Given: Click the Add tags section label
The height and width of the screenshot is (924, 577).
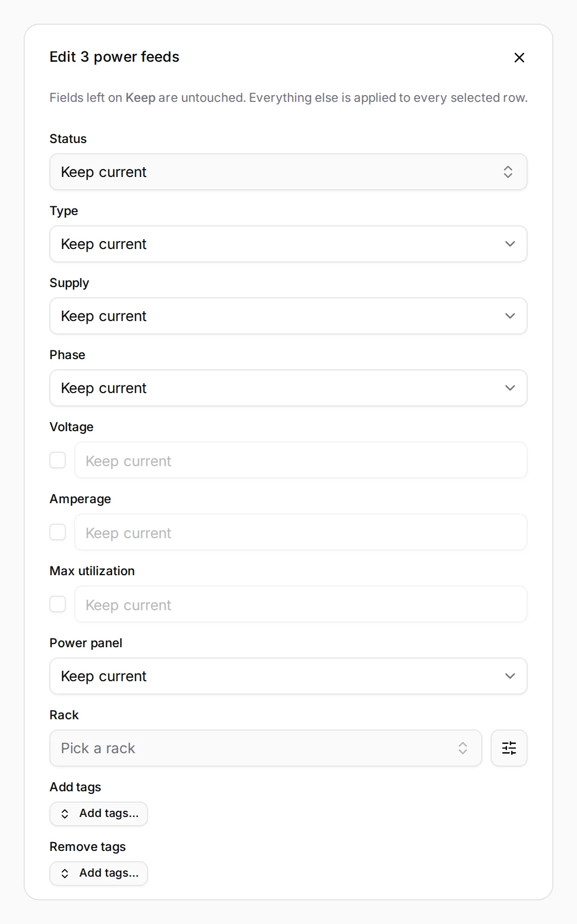Looking at the screenshot, I should [x=75, y=787].
